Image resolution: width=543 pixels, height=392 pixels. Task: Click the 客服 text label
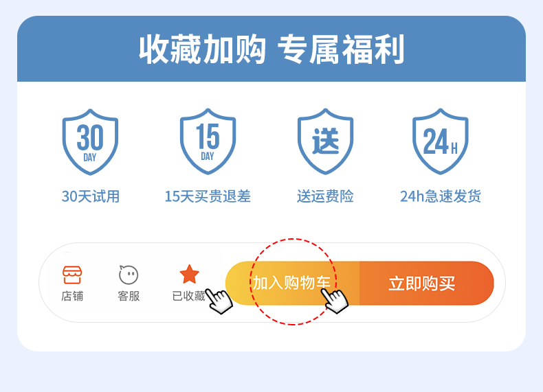[129, 296]
